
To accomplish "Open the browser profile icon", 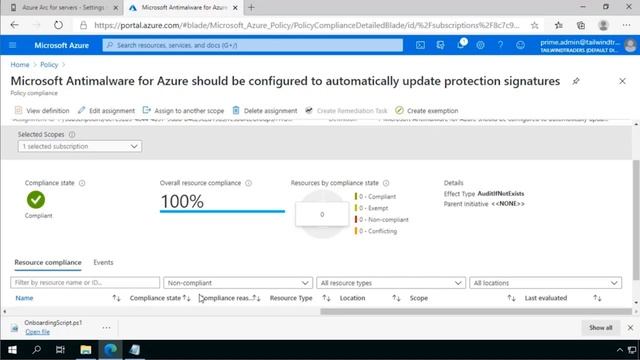I will pos(603,25).
